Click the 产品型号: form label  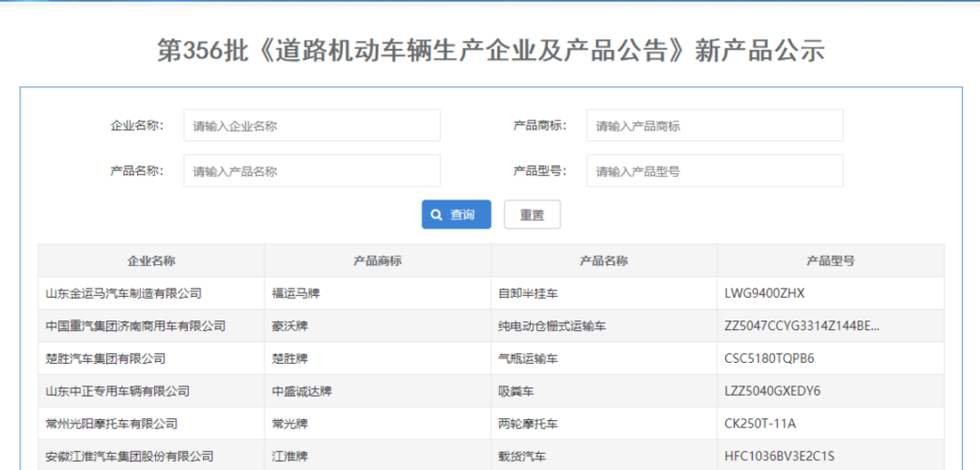(x=539, y=171)
